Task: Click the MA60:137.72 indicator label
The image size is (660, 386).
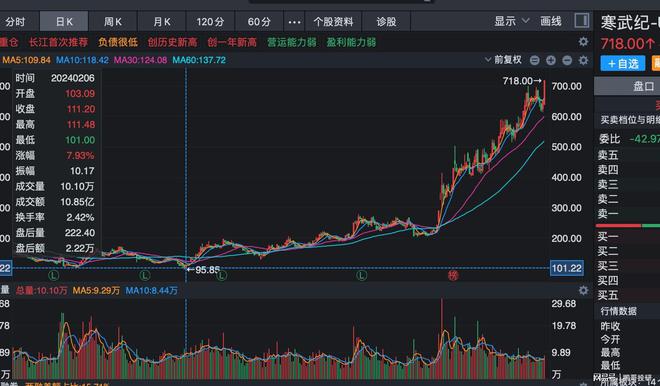Action: pos(199,60)
